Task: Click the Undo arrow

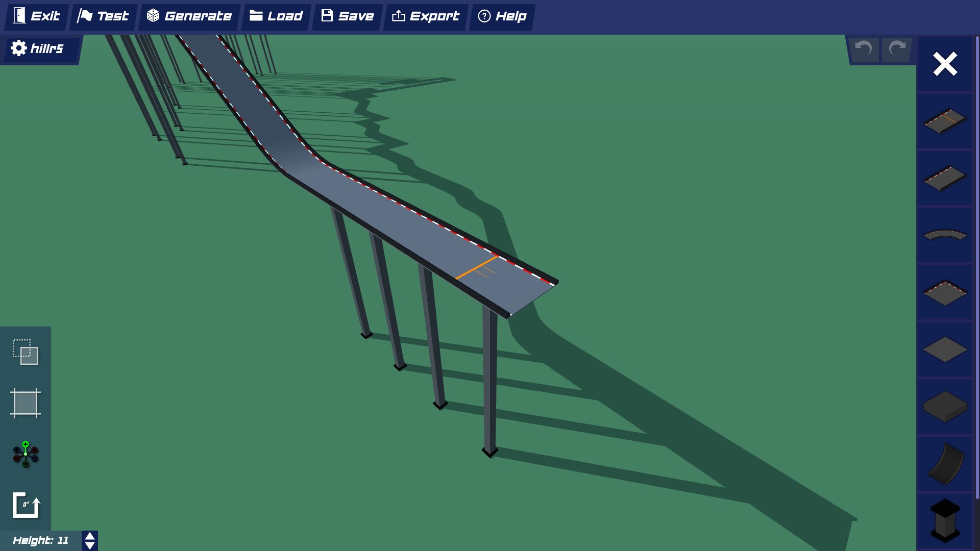Action: coord(863,49)
